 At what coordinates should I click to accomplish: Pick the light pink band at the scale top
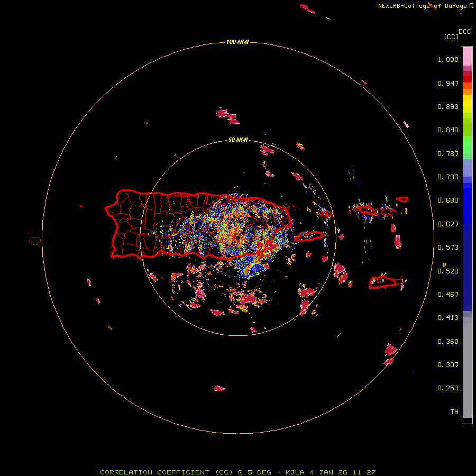[467, 56]
